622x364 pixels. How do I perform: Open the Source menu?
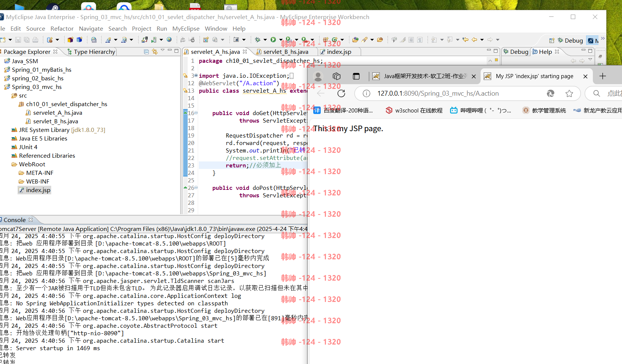click(36, 28)
